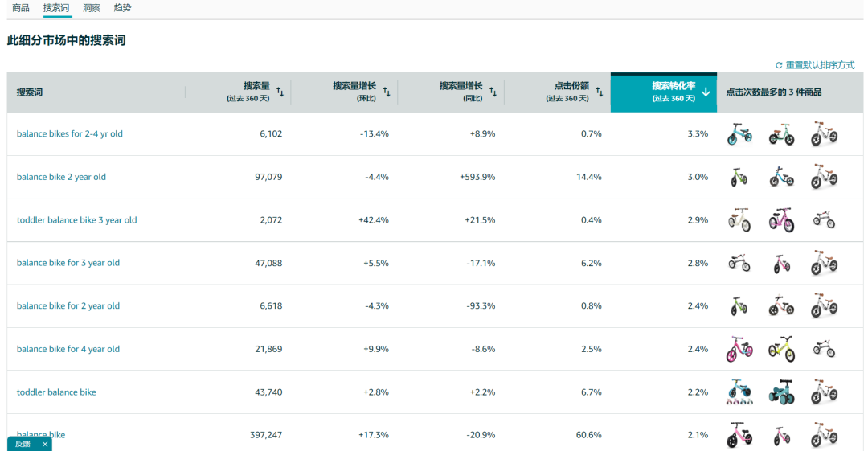Sort by 搜索量增长 (同比) sort arrows
Viewport: 868px width, 451px height.
(493, 92)
